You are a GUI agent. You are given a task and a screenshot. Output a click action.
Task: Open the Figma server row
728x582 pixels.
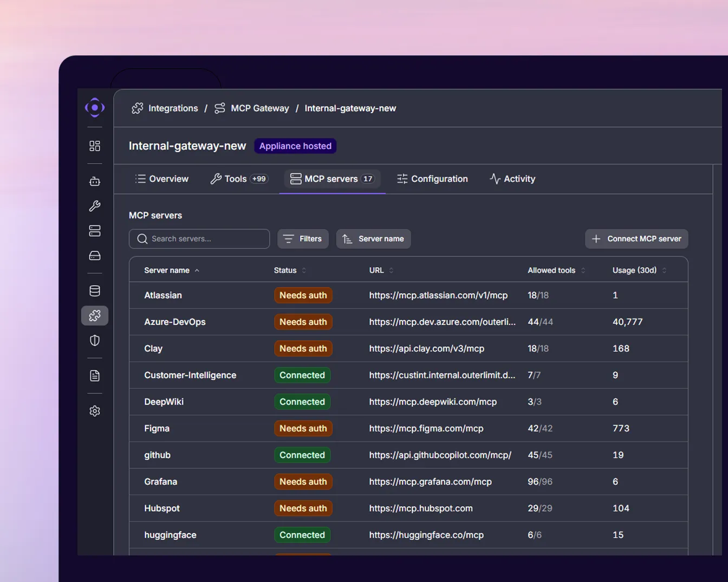pos(408,428)
